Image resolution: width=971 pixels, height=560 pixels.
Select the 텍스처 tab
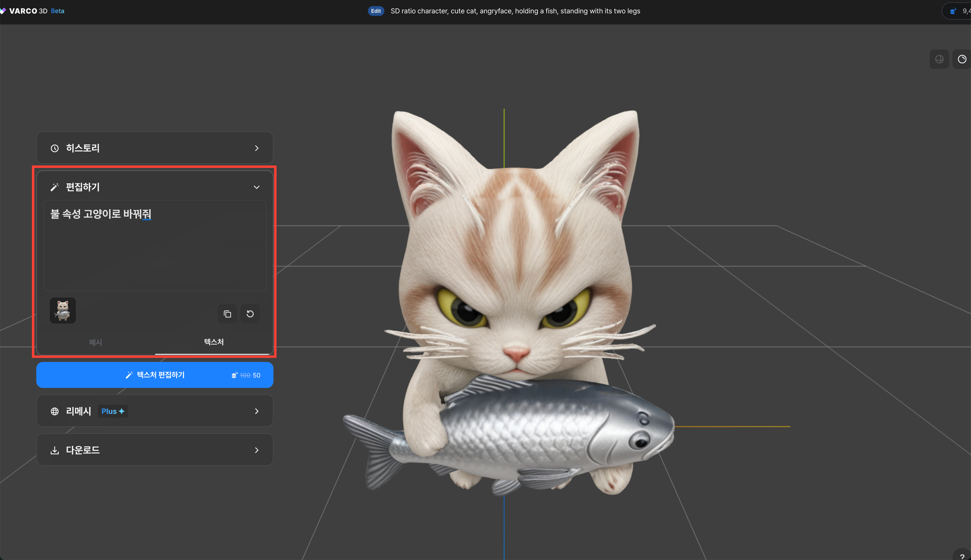point(214,342)
